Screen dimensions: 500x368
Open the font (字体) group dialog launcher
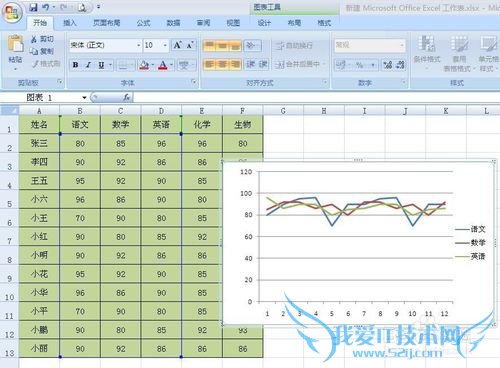(194, 82)
